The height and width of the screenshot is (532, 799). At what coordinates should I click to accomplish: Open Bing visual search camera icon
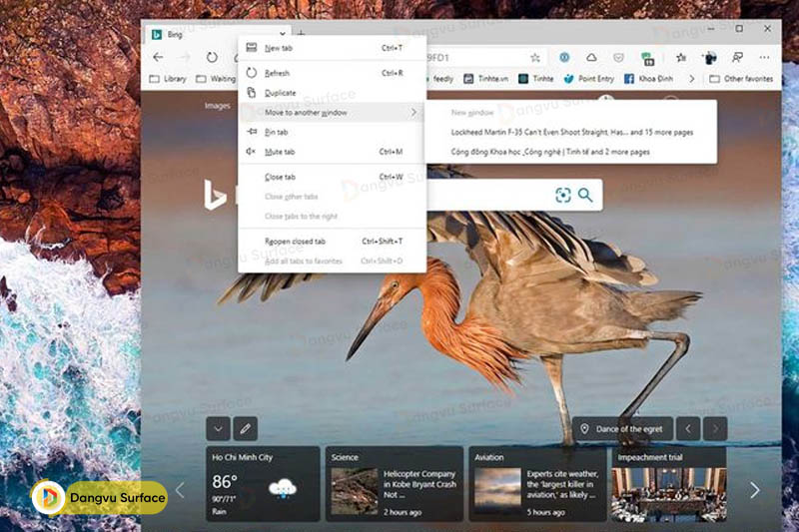point(562,195)
